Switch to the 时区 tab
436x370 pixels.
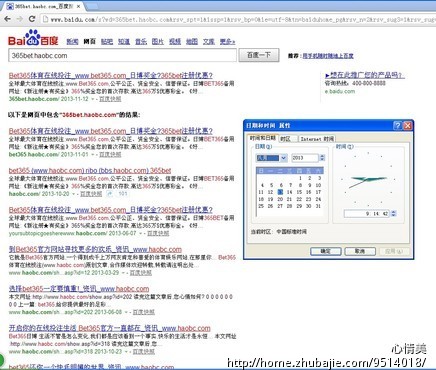pos(285,139)
